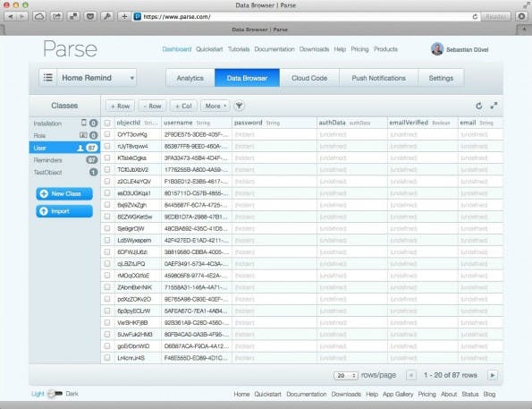Click Dashboard in top navigation
Screen dimensions: 532x409
pyautogui.click(x=177, y=49)
